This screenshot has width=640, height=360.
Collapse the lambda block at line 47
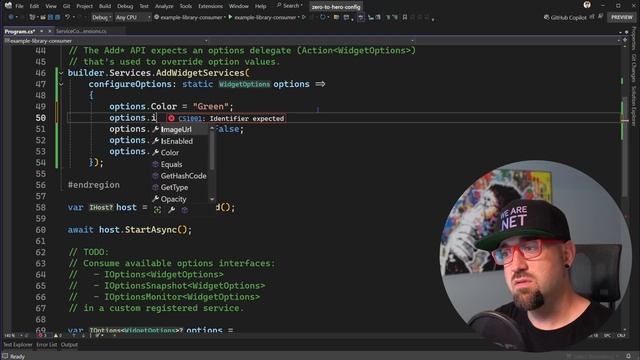tap(61, 84)
